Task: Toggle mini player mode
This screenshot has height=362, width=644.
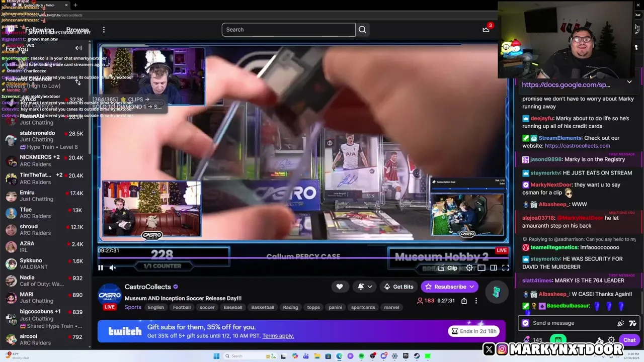Action: [481, 268]
